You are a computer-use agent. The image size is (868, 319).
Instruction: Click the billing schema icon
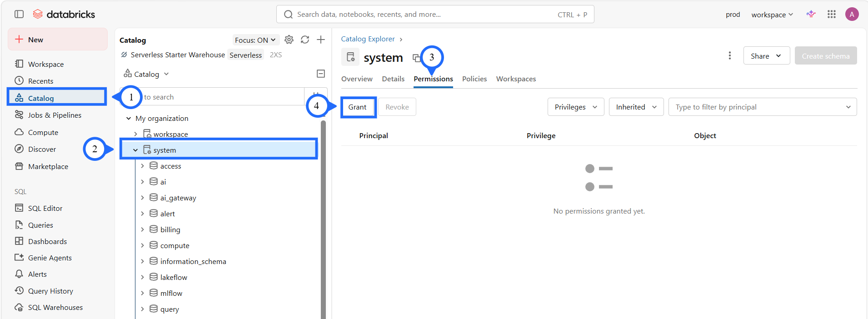click(x=154, y=229)
